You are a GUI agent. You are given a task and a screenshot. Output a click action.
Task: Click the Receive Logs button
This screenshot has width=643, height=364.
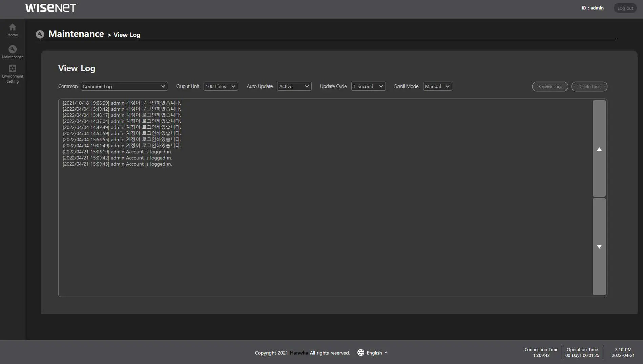tap(550, 86)
